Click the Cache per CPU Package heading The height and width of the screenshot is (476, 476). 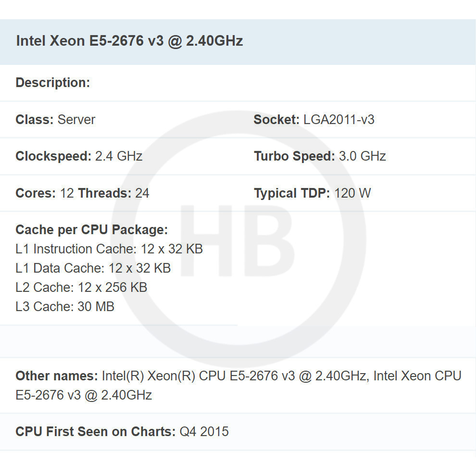pyautogui.click(x=91, y=230)
